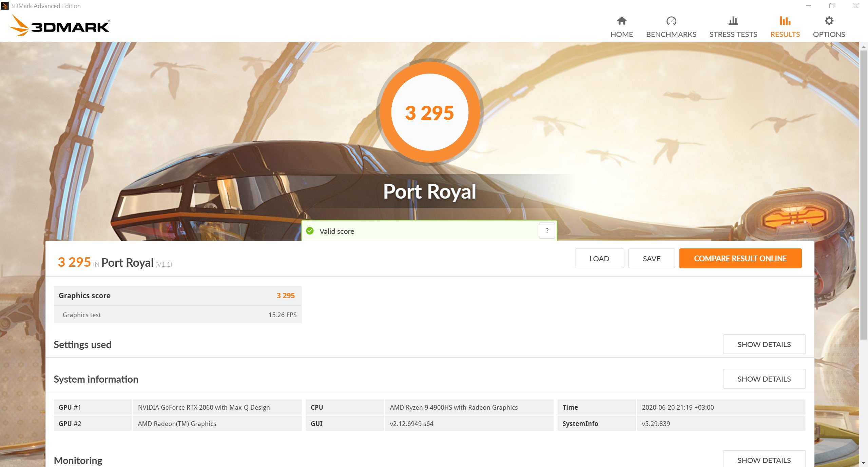This screenshot has width=868, height=467.
Task: Click the 'GPU #2' label
Action: coord(70,424)
